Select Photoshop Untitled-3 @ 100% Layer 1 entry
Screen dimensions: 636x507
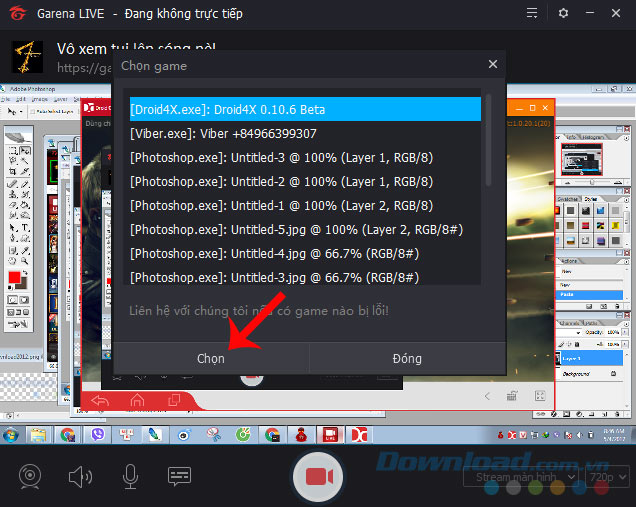[x=305, y=157]
